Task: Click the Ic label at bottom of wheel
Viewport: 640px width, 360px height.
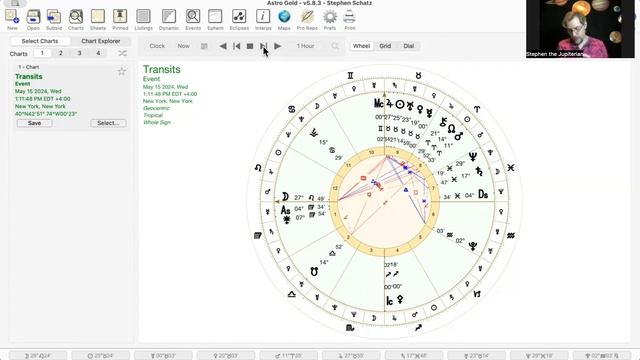Action: click(x=389, y=301)
